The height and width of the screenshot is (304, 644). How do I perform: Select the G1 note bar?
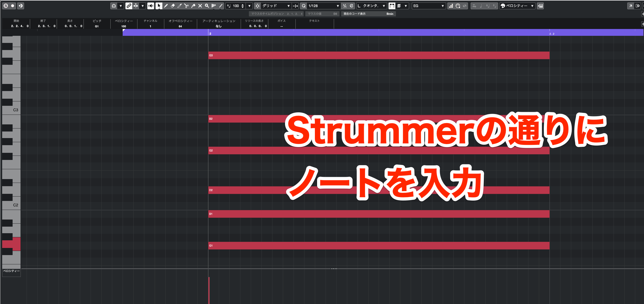[x=379, y=245]
